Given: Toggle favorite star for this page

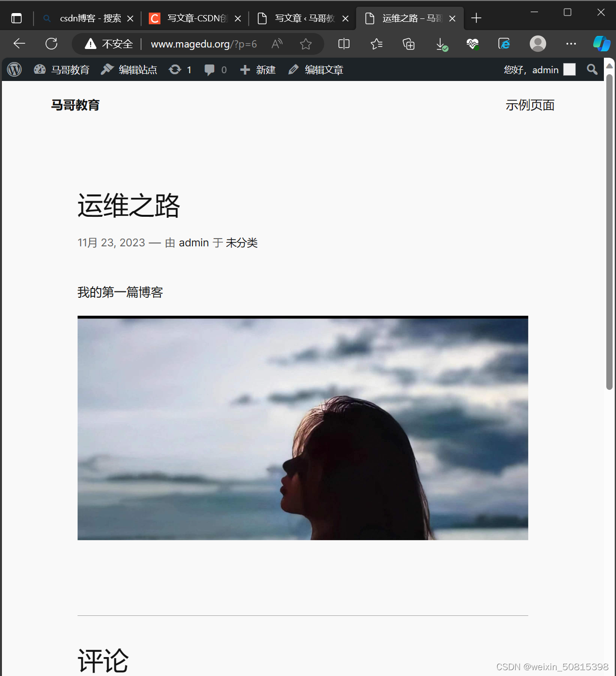Looking at the screenshot, I should (x=306, y=44).
